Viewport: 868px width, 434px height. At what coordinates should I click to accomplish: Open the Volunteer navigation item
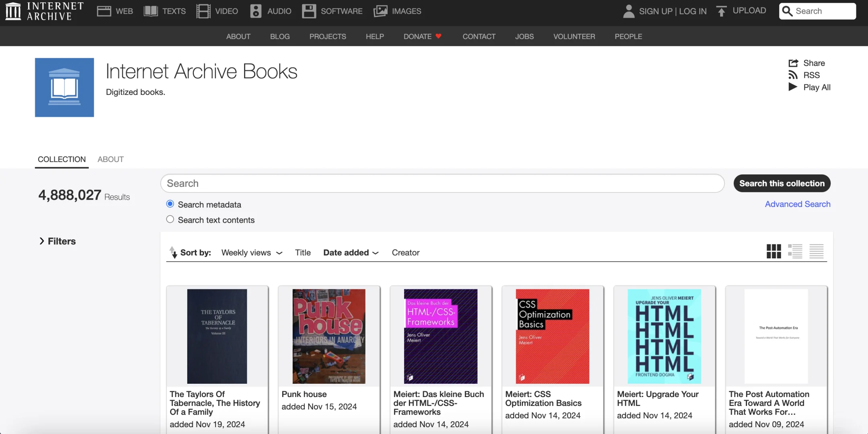click(574, 36)
